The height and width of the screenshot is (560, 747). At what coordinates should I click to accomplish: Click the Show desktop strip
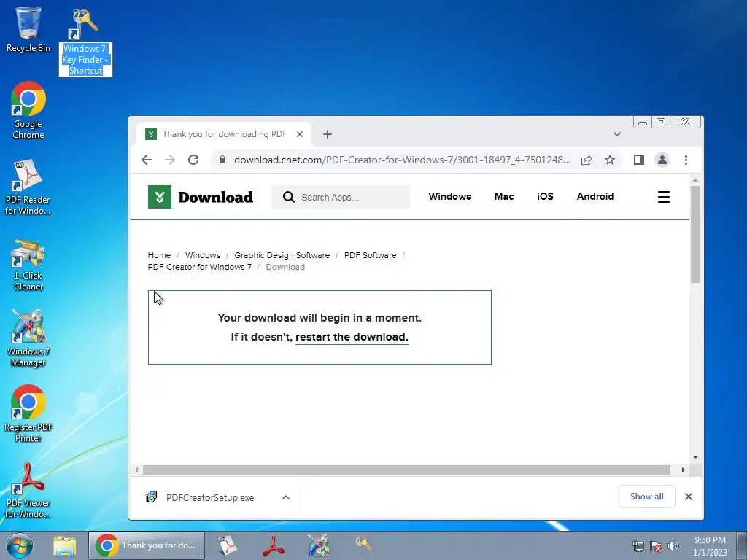(x=741, y=545)
